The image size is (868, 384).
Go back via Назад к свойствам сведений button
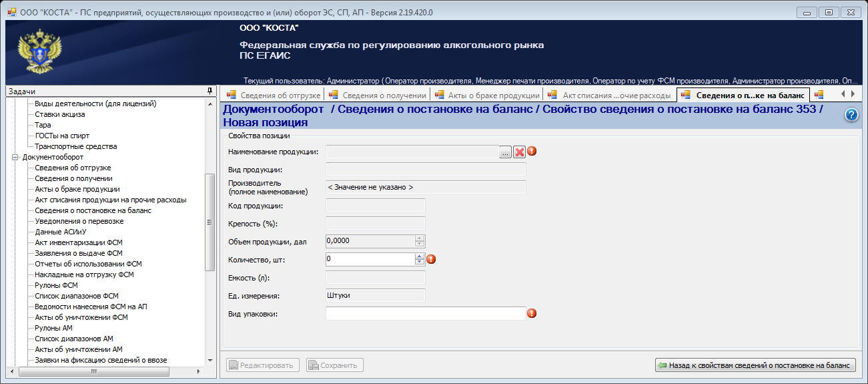[x=755, y=365]
